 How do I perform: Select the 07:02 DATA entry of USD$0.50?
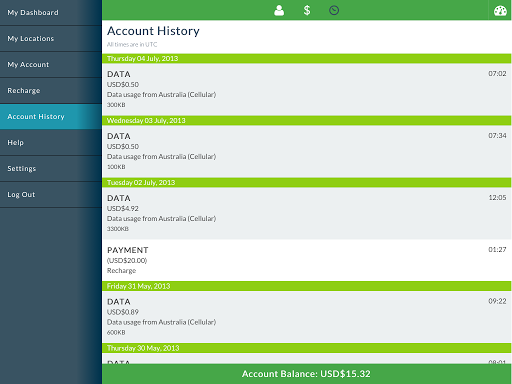pyautogui.click(x=307, y=89)
